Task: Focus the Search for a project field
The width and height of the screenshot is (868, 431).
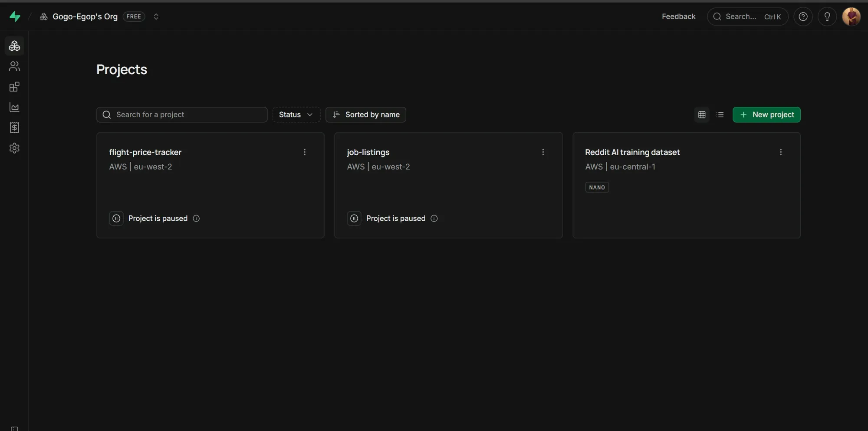Action: pos(182,114)
